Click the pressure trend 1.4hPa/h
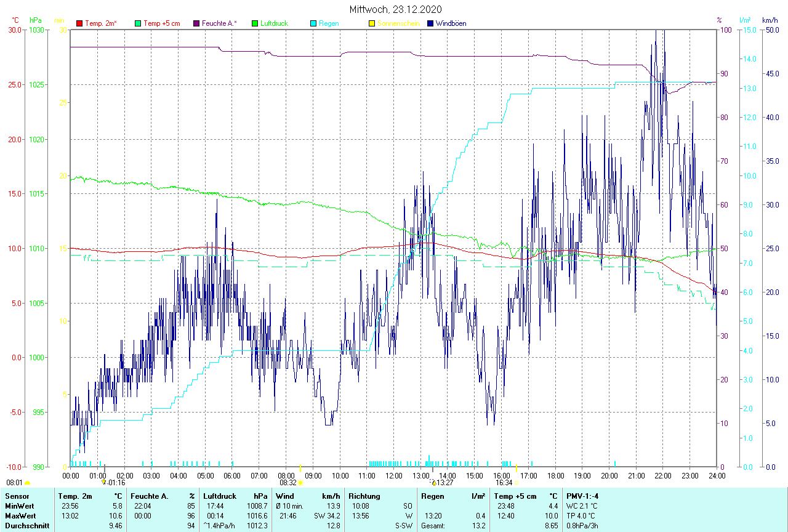Image resolution: width=788 pixels, height=532 pixels. coord(220,525)
